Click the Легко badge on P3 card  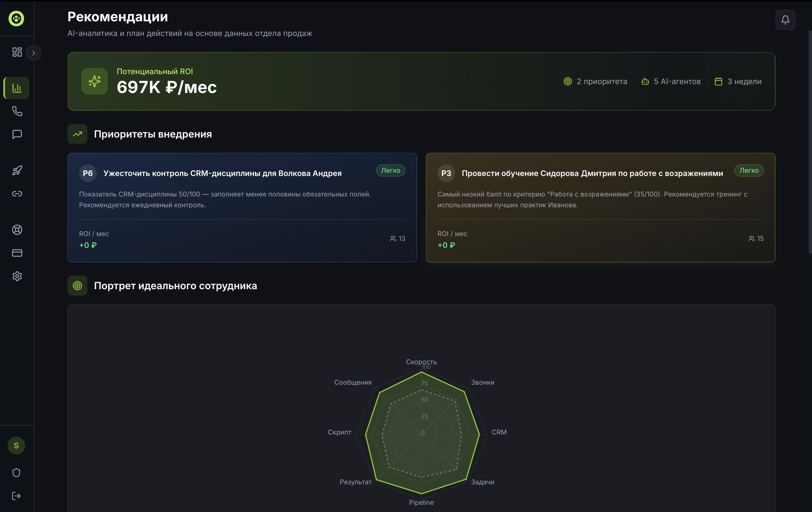[749, 170]
